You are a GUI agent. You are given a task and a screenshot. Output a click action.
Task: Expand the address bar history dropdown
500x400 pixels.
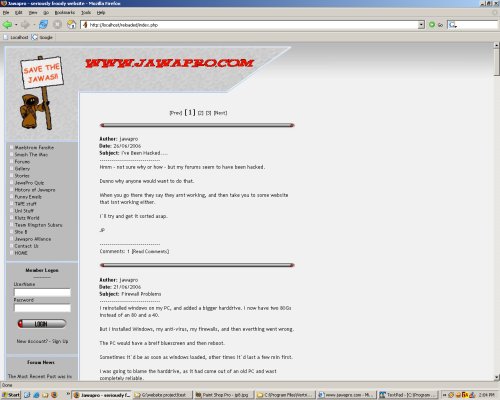pos(421,25)
